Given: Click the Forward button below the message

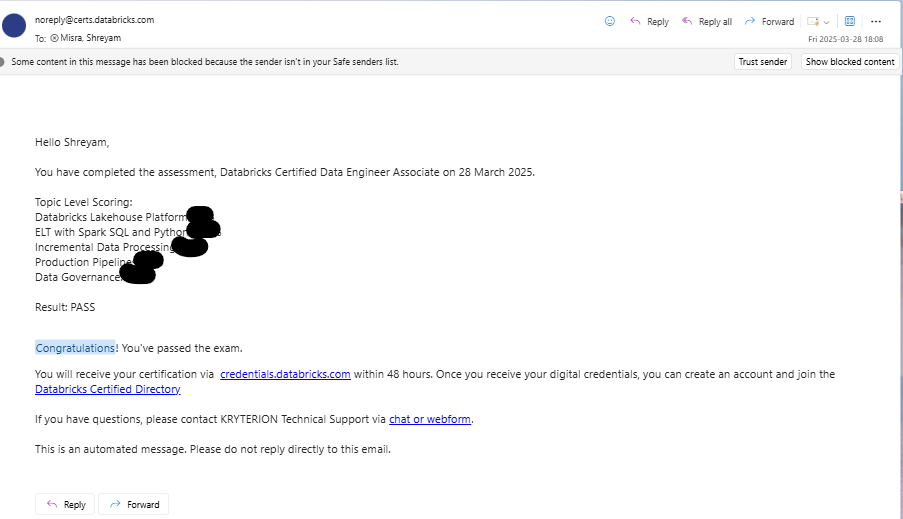Looking at the screenshot, I should 134,504.
